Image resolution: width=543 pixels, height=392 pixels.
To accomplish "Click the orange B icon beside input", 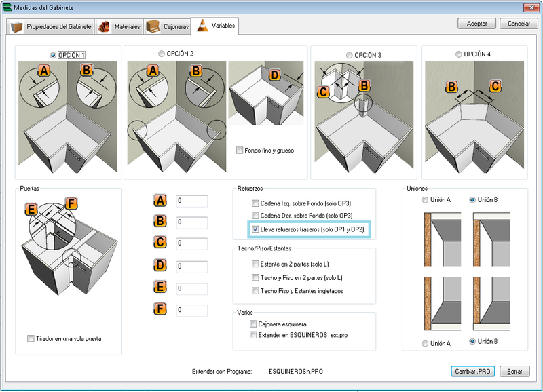I will coord(160,220).
